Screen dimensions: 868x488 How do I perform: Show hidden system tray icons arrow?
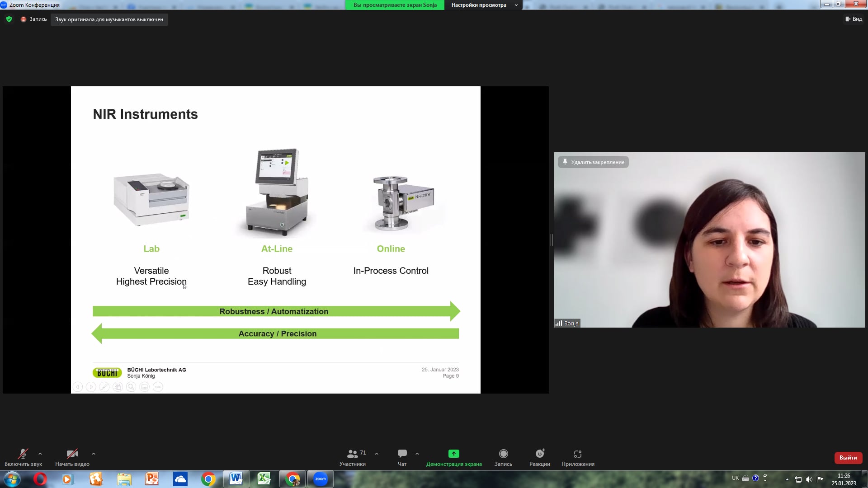point(787,479)
